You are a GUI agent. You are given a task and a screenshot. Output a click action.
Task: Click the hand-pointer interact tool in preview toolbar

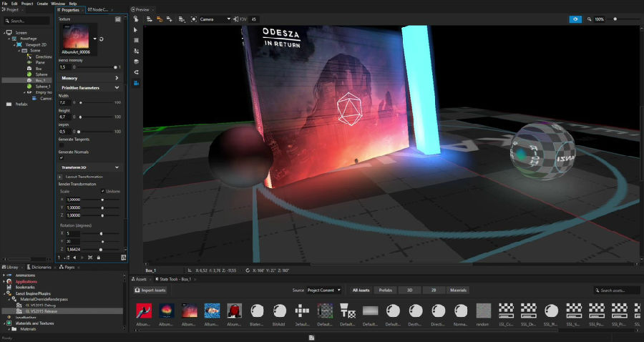(x=136, y=19)
